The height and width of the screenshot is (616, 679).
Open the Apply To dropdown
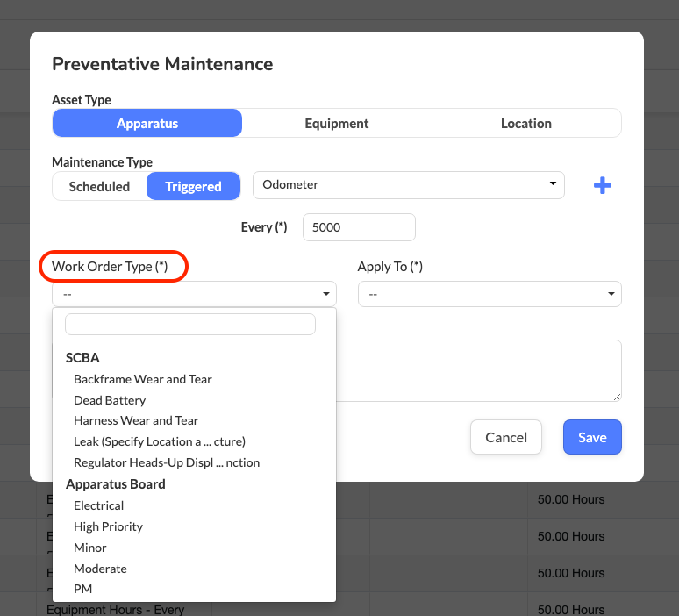[x=490, y=294]
